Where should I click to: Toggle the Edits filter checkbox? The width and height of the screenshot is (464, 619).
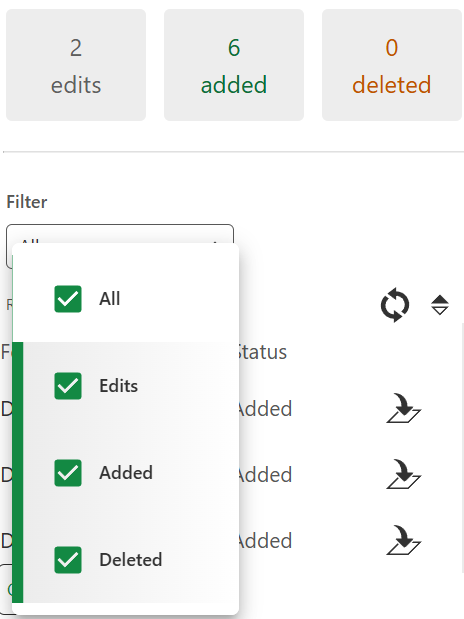click(68, 386)
